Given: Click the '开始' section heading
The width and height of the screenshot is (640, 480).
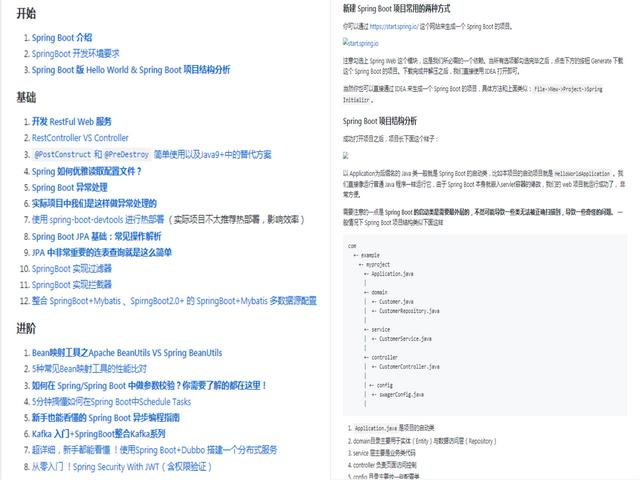Looking at the screenshot, I should pos(26,13).
